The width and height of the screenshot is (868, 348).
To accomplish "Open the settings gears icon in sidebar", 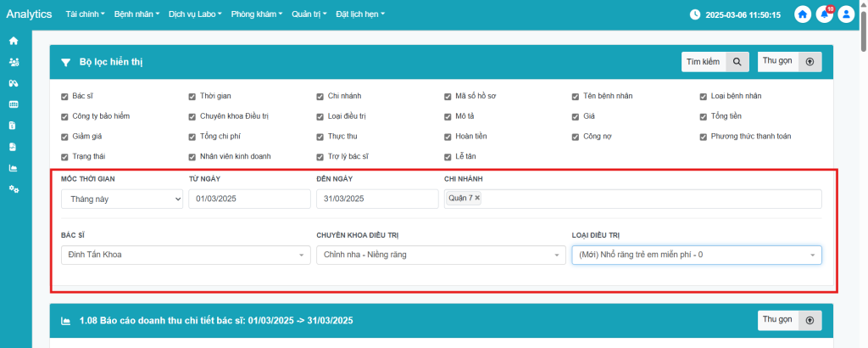I will [x=14, y=188].
